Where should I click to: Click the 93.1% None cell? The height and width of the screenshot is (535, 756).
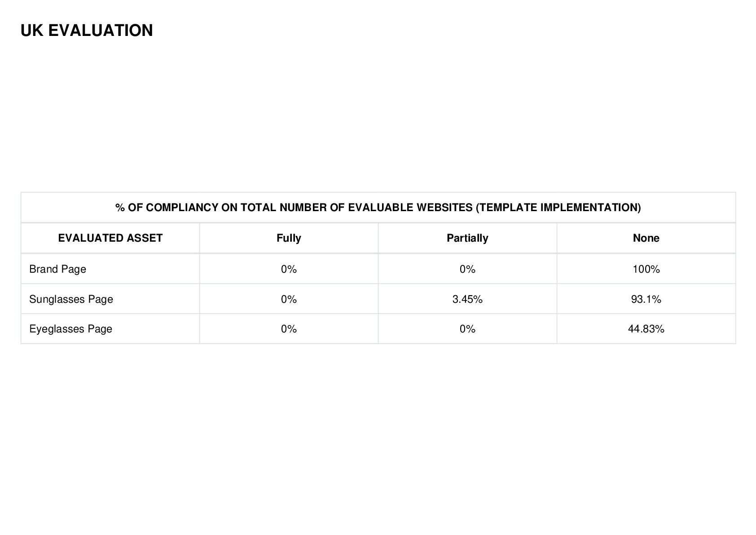646,299
